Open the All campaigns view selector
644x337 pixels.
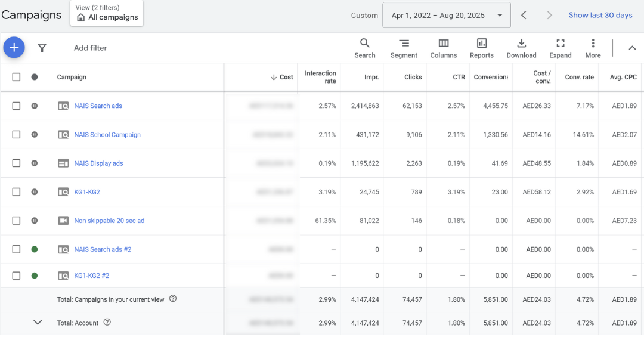pos(107,14)
